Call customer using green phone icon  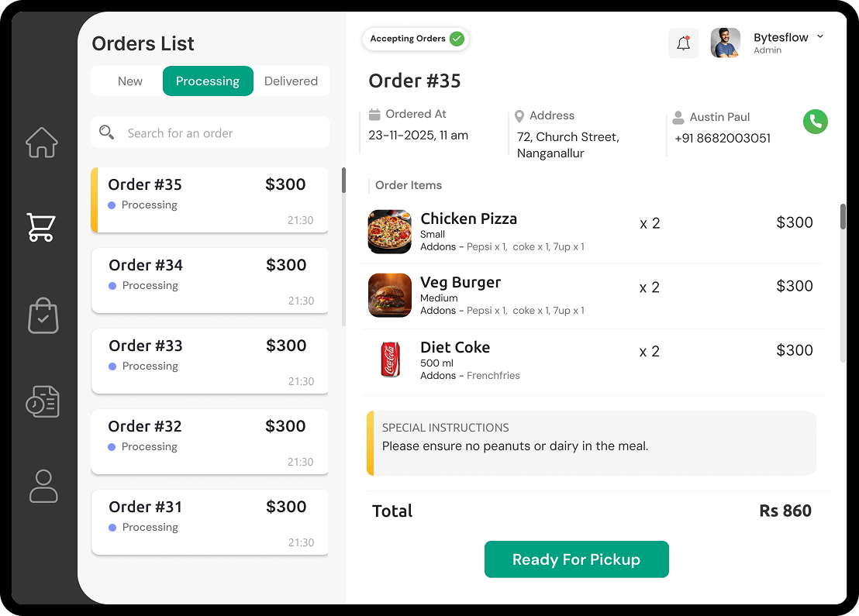[815, 121]
